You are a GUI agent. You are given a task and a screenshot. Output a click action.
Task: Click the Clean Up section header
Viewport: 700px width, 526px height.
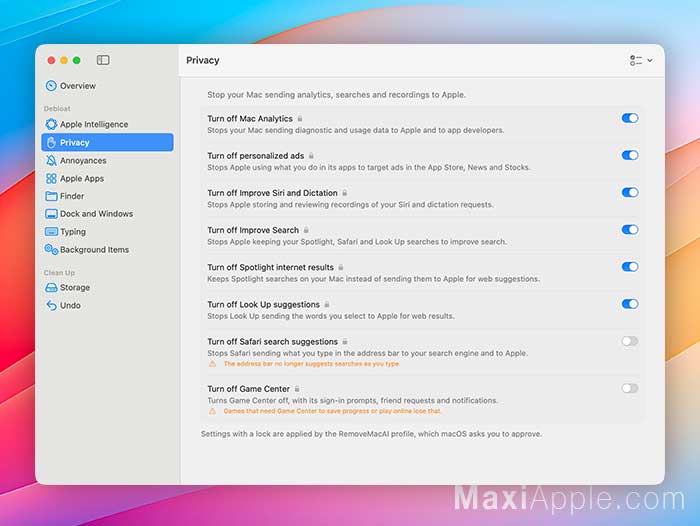[59, 273]
